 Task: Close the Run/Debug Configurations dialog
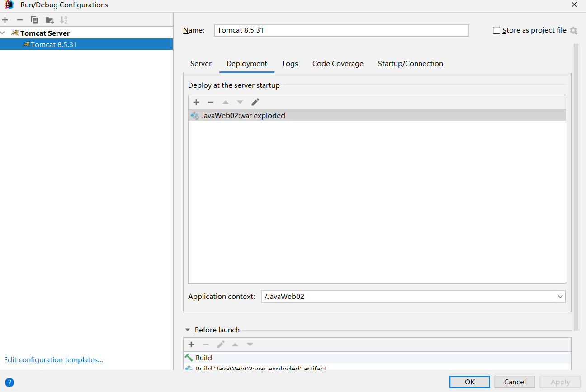pyautogui.click(x=574, y=5)
